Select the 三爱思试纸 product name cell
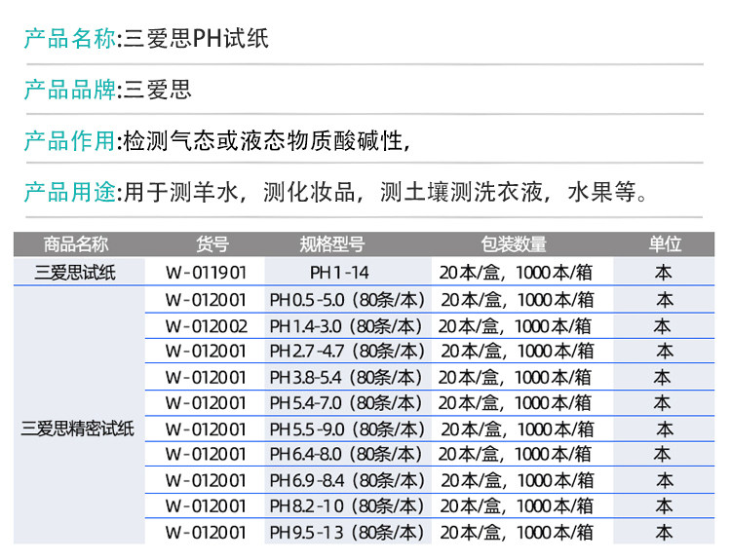This screenshot has height=560, width=731. click(x=75, y=273)
